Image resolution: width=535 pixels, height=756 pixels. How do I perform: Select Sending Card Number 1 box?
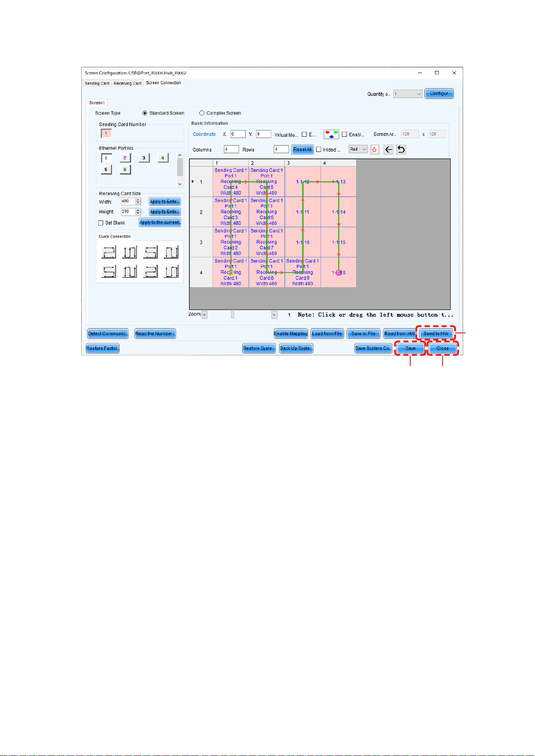[106, 133]
